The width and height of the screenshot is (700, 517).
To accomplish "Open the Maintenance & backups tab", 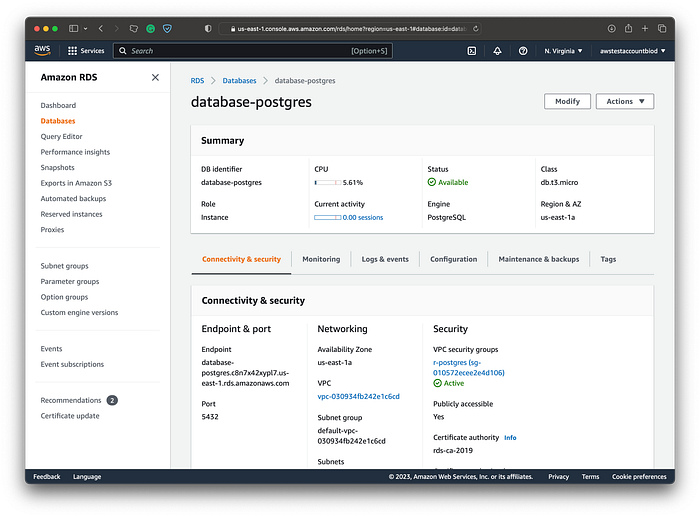I will [539, 259].
